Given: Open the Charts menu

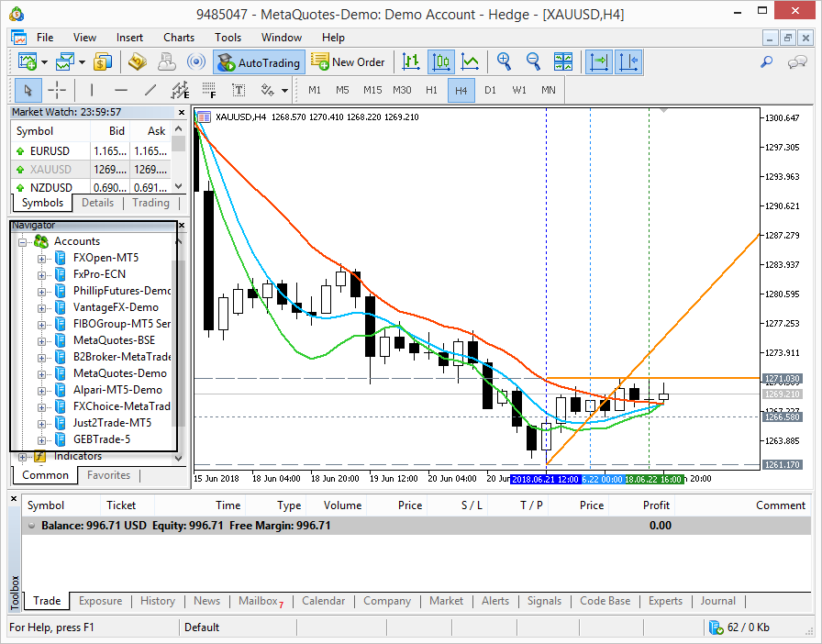Looking at the screenshot, I should (179, 38).
